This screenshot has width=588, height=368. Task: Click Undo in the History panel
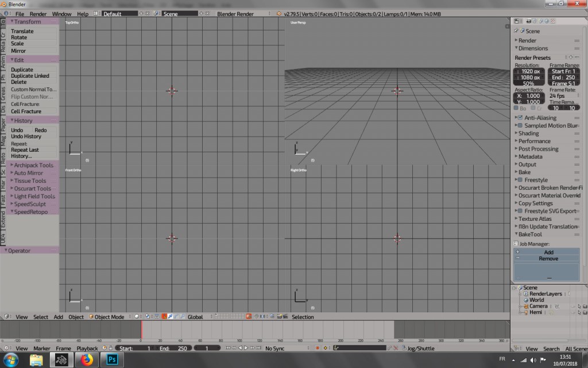coord(17,129)
